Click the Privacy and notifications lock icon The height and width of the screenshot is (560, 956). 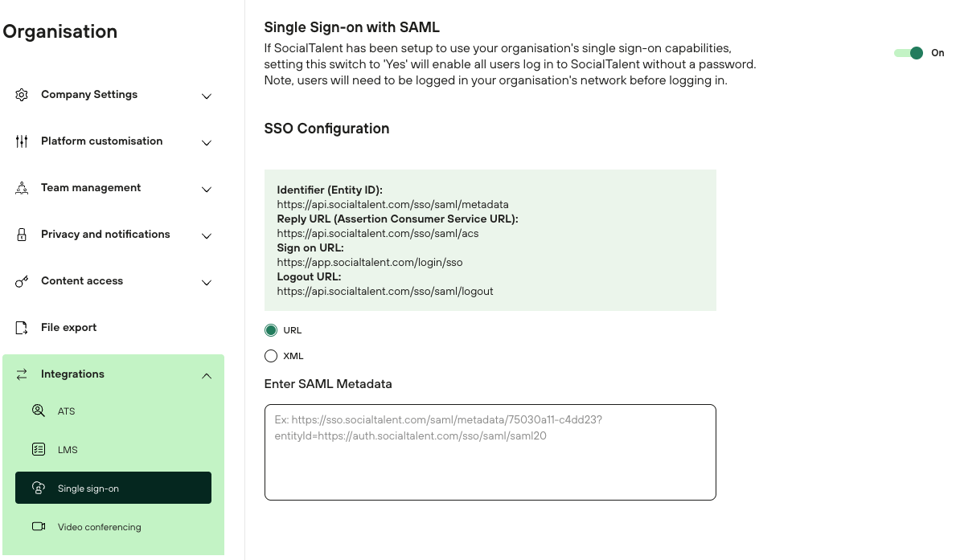coord(22,235)
